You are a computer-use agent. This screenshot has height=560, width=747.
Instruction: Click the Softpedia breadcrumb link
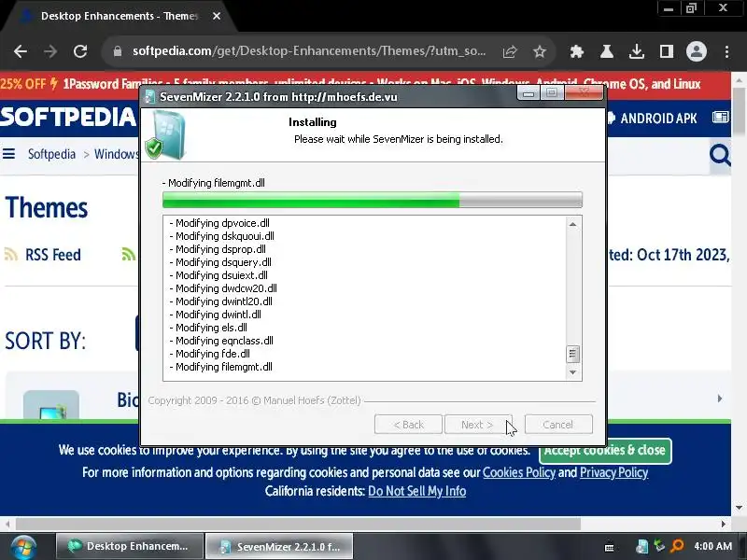[x=51, y=154]
